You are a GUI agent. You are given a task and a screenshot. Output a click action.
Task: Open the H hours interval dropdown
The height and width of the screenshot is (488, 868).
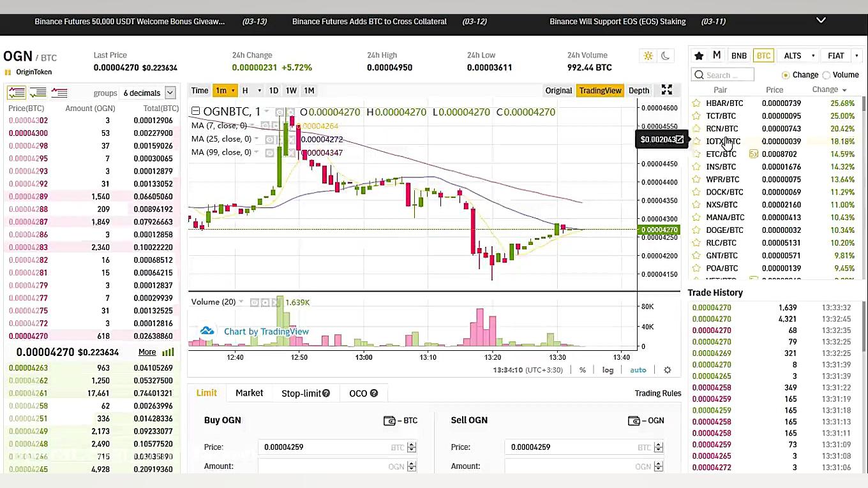point(251,91)
